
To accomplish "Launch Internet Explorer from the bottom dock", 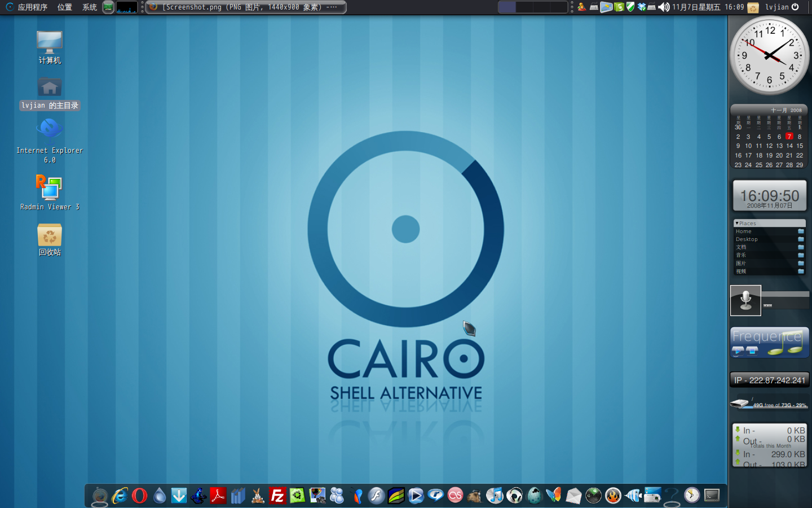I will click(x=120, y=496).
